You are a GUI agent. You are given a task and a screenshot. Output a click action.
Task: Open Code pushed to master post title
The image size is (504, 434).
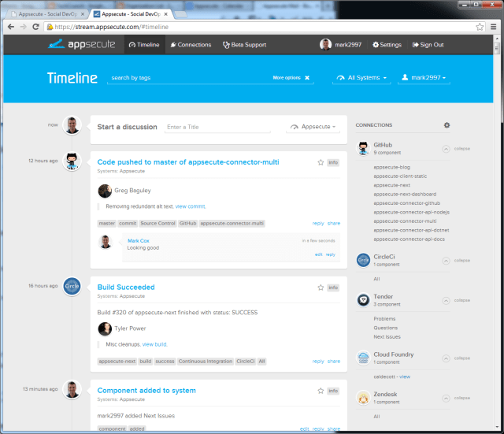pos(188,162)
